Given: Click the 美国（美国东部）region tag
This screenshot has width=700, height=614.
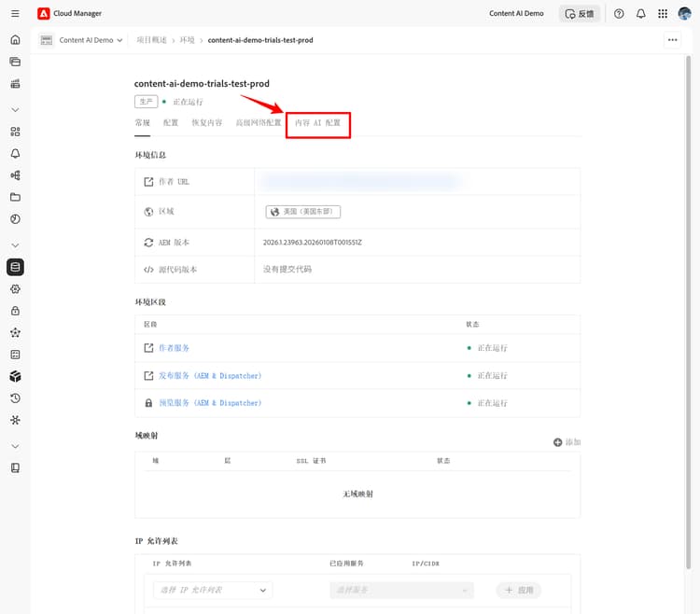Looking at the screenshot, I should [303, 212].
